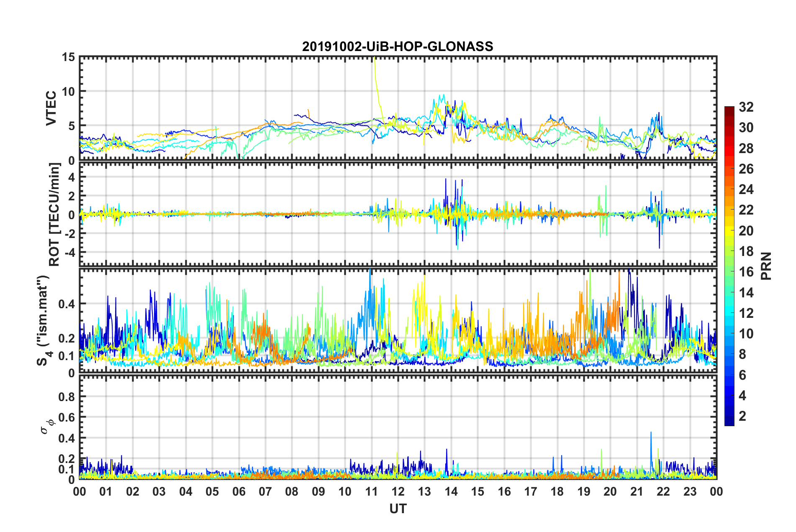Click the 11 hour tick on the UT axis
The height and width of the screenshot is (532, 796).
tap(372, 491)
